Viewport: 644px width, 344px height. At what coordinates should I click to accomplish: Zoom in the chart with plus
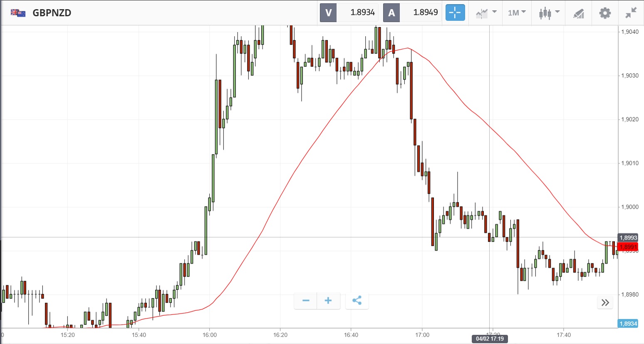[x=328, y=301]
